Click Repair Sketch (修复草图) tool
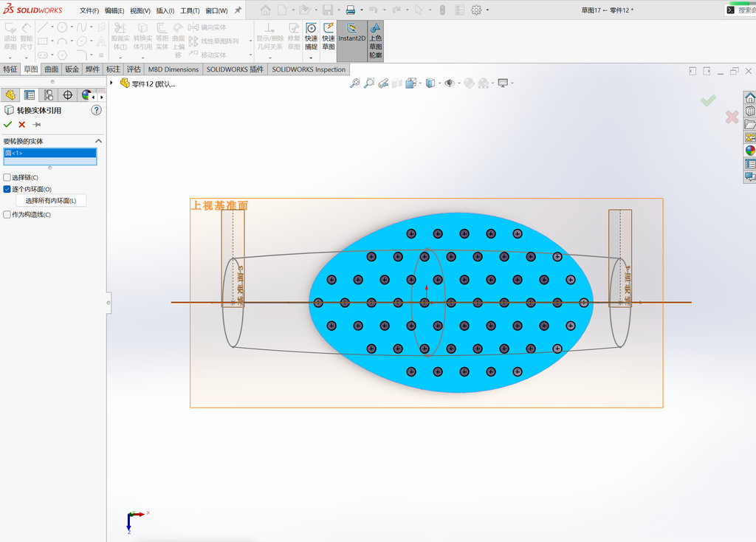 coord(294,36)
